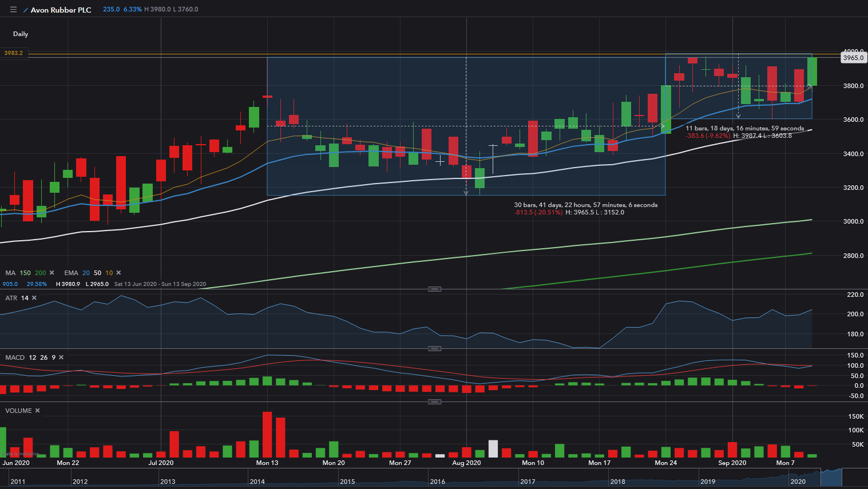Image resolution: width=868 pixels, height=489 pixels.
Task: Click the MACD 12 fast period value
Action: click(33, 357)
